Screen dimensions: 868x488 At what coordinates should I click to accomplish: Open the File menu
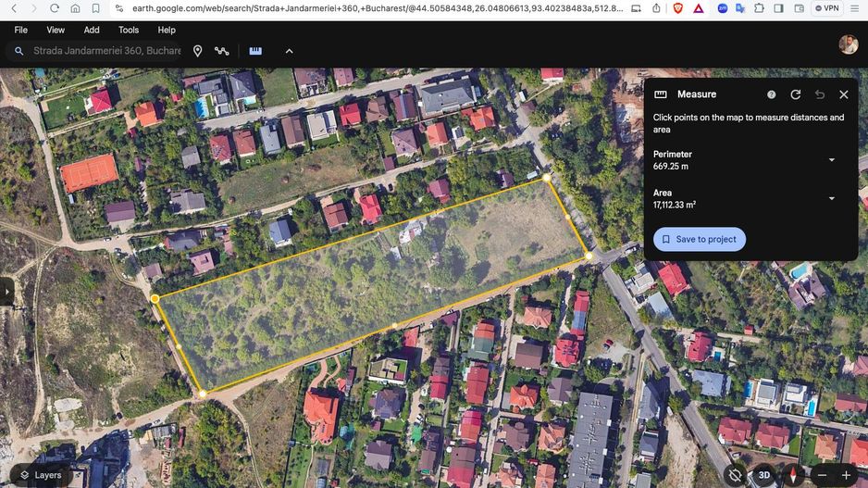click(20, 30)
